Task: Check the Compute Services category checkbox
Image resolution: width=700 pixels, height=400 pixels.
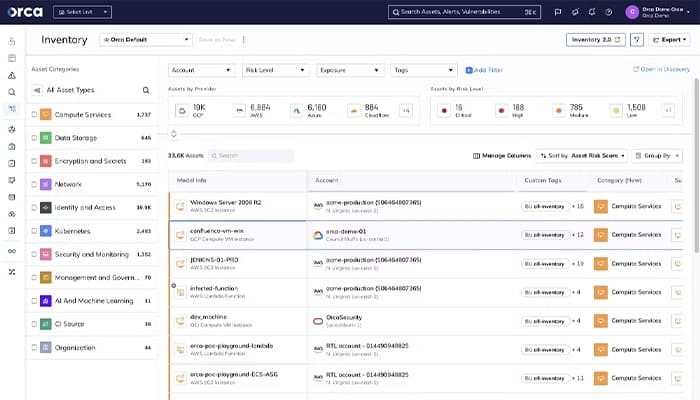Action: [34, 114]
